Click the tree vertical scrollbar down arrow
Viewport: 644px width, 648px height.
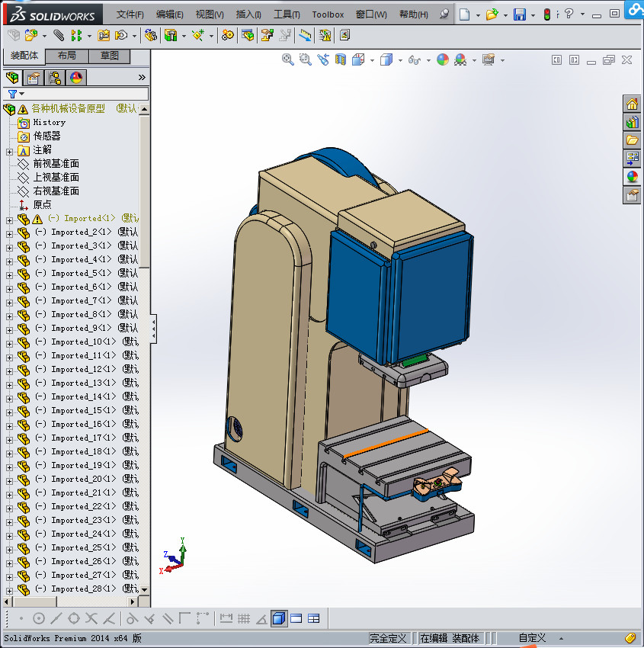(x=144, y=589)
